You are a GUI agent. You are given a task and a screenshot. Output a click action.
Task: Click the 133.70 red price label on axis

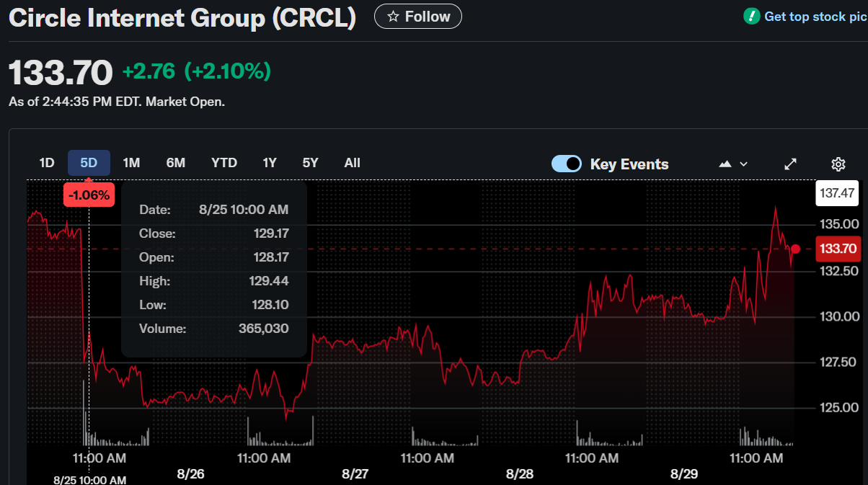(838, 249)
